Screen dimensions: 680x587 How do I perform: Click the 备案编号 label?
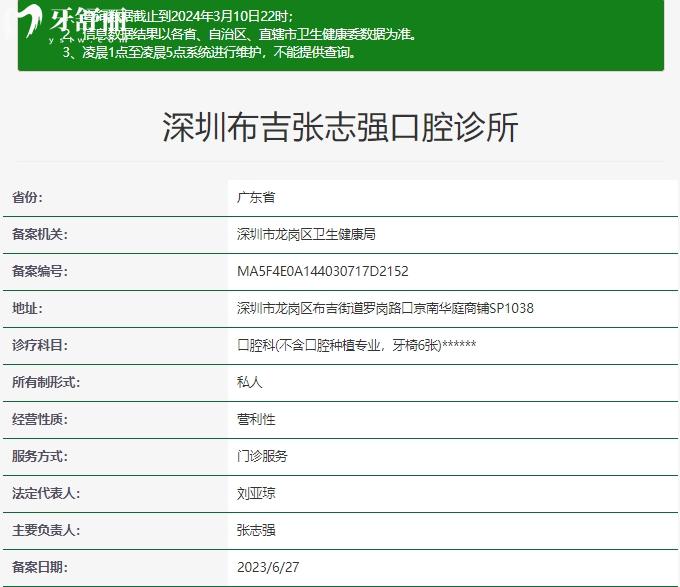coord(40,271)
